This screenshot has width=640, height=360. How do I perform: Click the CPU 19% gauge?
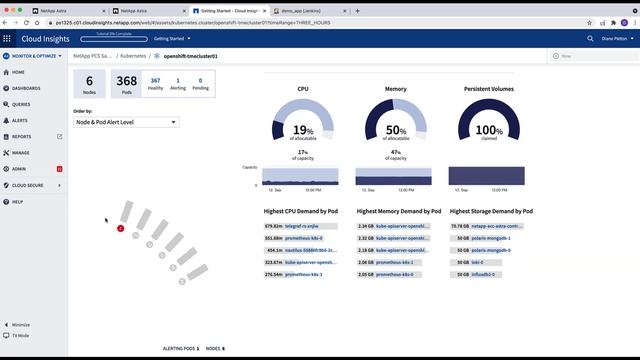(x=303, y=121)
